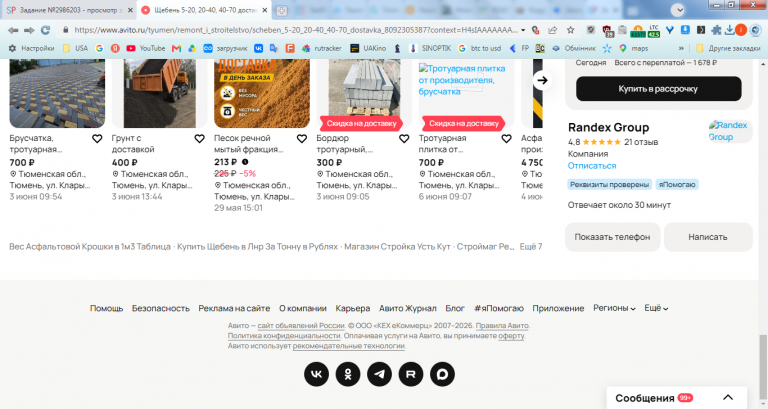The width and height of the screenshot is (768, 409).
Task: Open the Yandex bookmark icon
Action: pyautogui.click(x=115, y=48)
